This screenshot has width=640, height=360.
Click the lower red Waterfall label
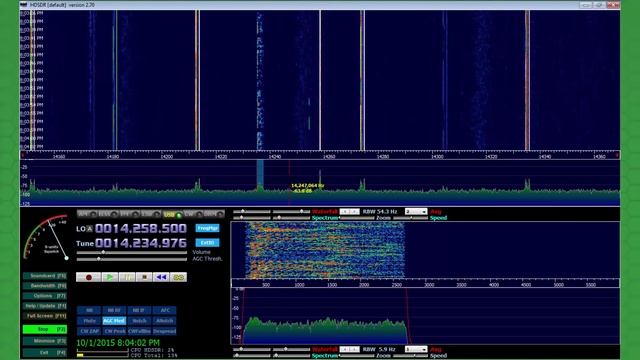point(325,349)
